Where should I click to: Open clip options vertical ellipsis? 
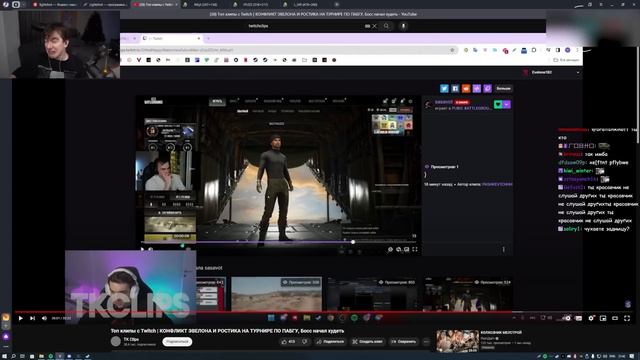[x=503, y=249]
